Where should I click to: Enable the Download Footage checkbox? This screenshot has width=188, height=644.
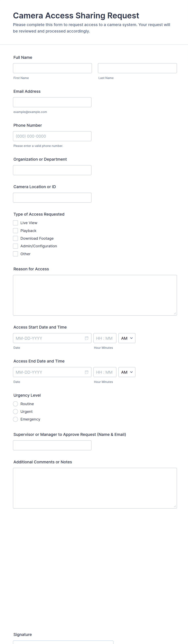pos(16,238)
